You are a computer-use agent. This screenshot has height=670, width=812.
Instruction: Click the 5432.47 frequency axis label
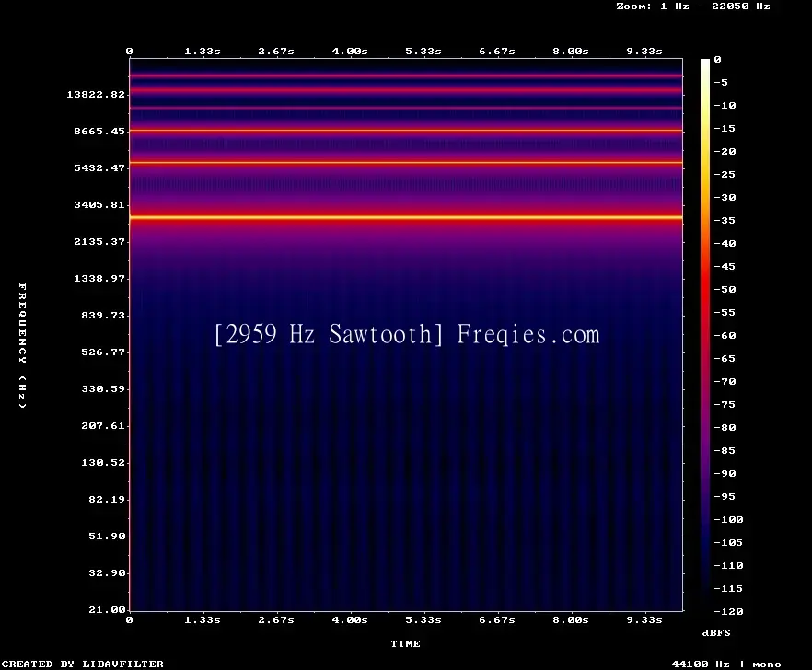pos(99,167)
